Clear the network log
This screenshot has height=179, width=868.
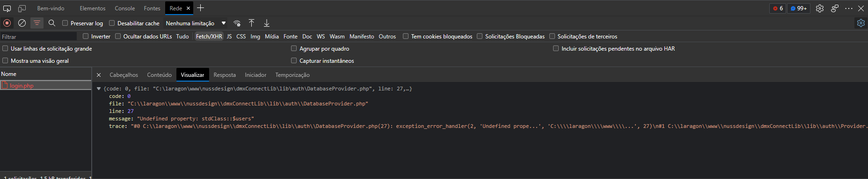pos(22,23)
